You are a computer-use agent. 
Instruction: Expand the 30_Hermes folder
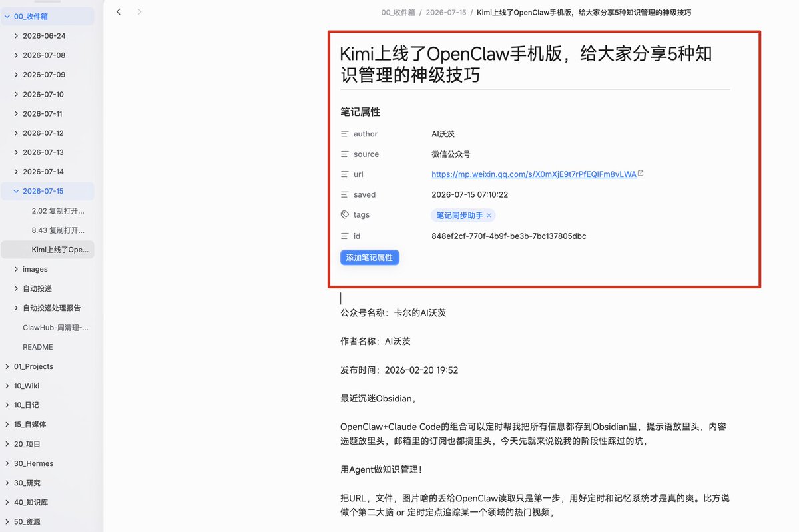(7, 463)
